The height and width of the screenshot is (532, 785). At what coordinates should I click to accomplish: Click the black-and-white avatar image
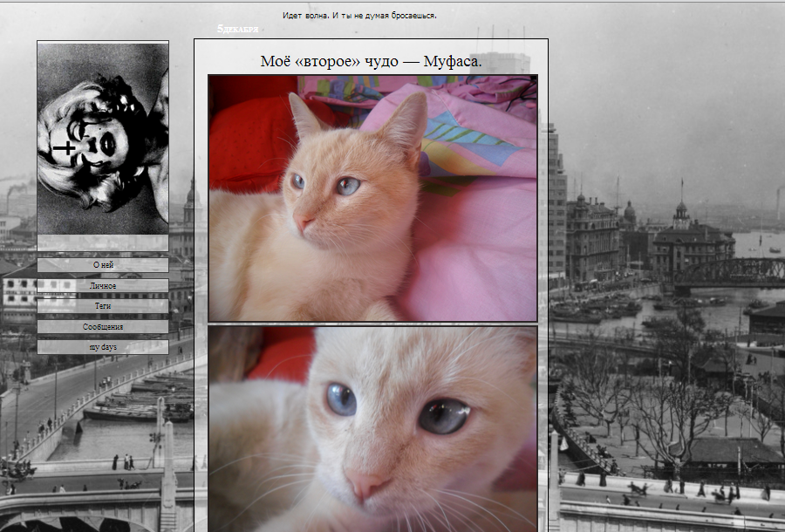(103, 138)
